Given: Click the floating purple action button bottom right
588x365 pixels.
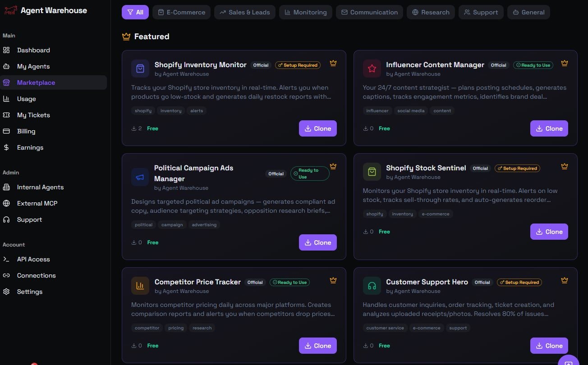Looking at the screenshot, I should pos(569,362).
